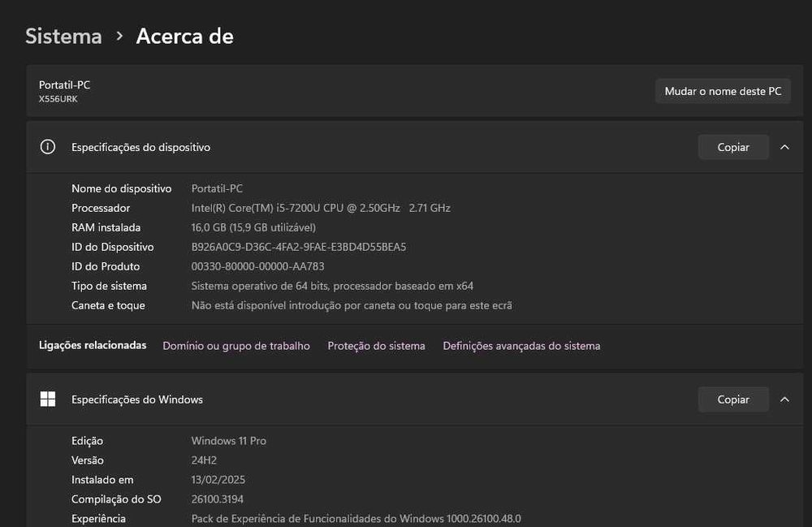The width and height of the screenshot is (812, 527).
Task: Click the Versão label
Action: coord(88,460)
